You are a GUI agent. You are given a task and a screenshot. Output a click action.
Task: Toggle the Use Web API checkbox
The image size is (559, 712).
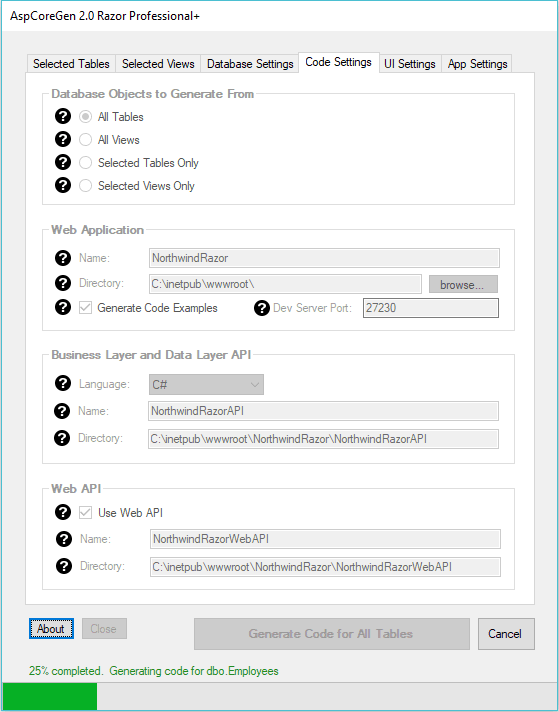tap(85, 513)
